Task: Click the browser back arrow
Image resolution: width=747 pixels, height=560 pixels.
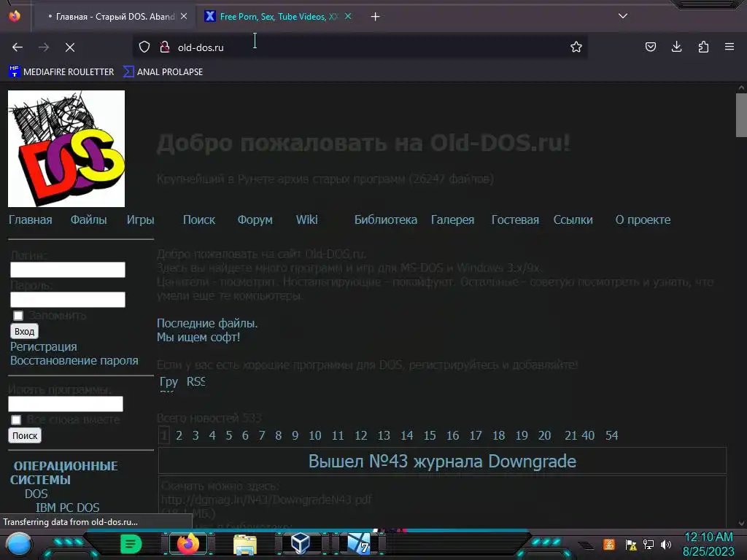Action: point(18,47)
